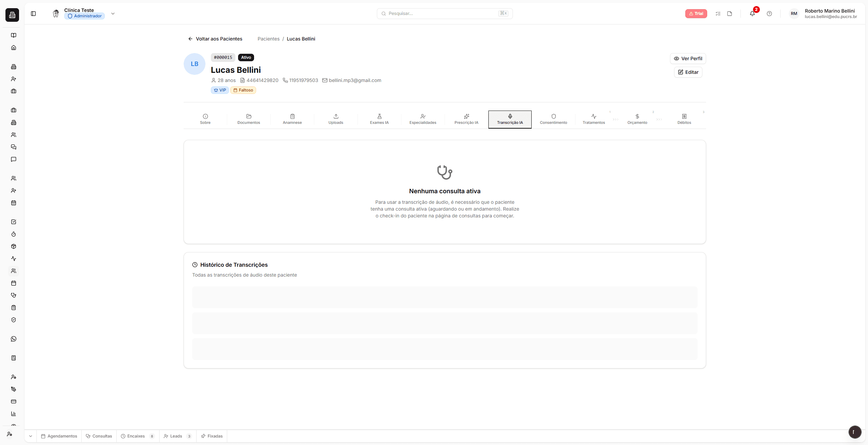Open the notifications bell
This screenshot has width=868, height=445.
click(x=752, y=14)
